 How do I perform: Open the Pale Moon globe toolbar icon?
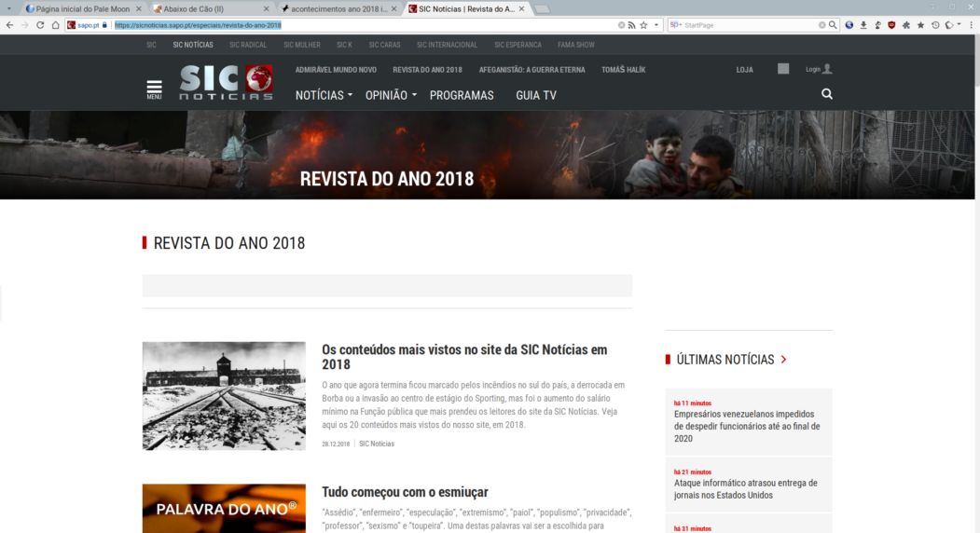coord(849,25)
